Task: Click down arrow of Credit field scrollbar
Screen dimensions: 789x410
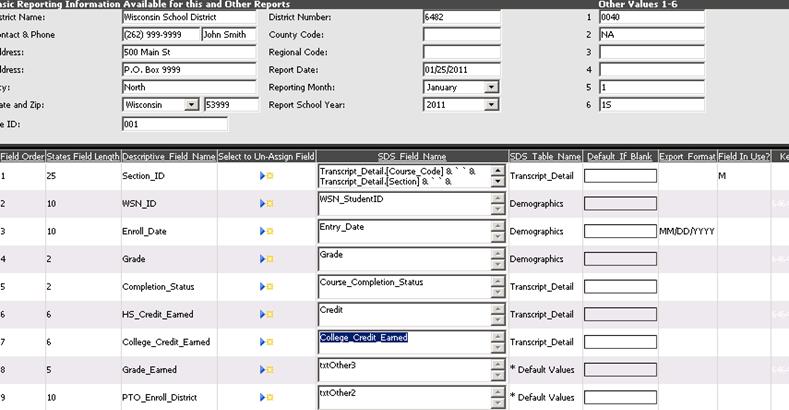Action: [x=498, y=320]
